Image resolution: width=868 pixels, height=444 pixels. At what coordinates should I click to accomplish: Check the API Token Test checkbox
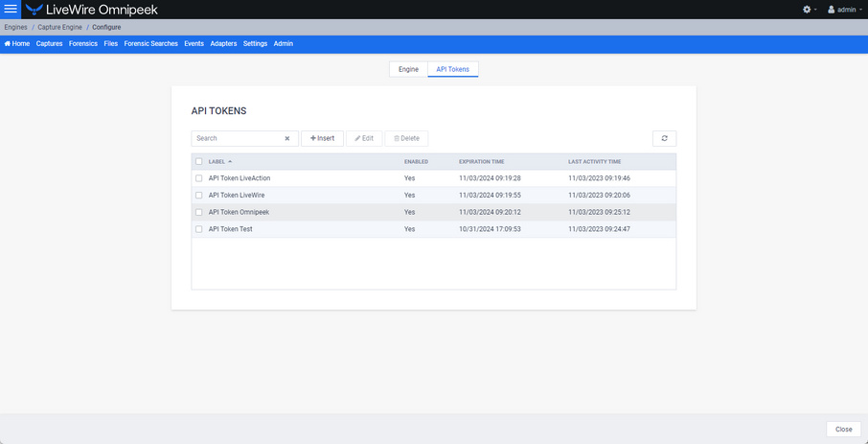click(198, 229)
